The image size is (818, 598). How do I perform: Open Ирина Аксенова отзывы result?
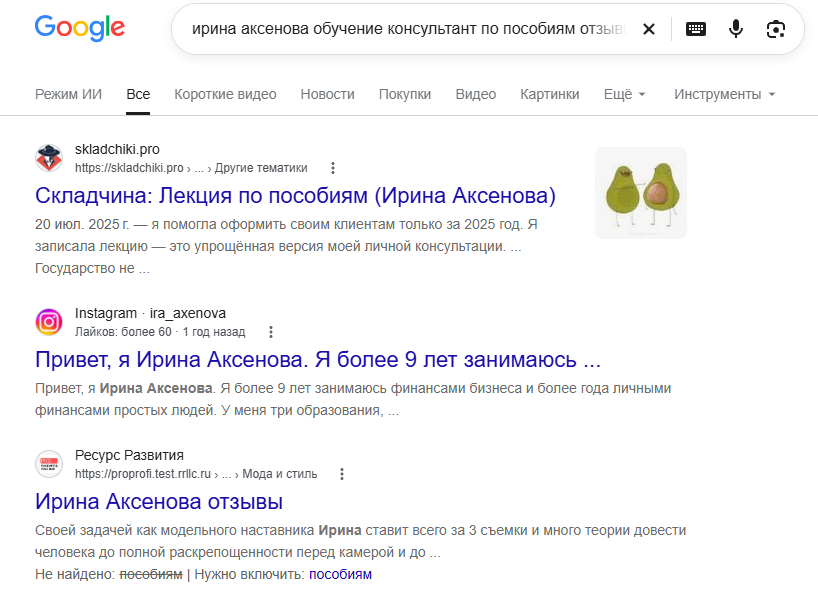click(x=159, y=501)
